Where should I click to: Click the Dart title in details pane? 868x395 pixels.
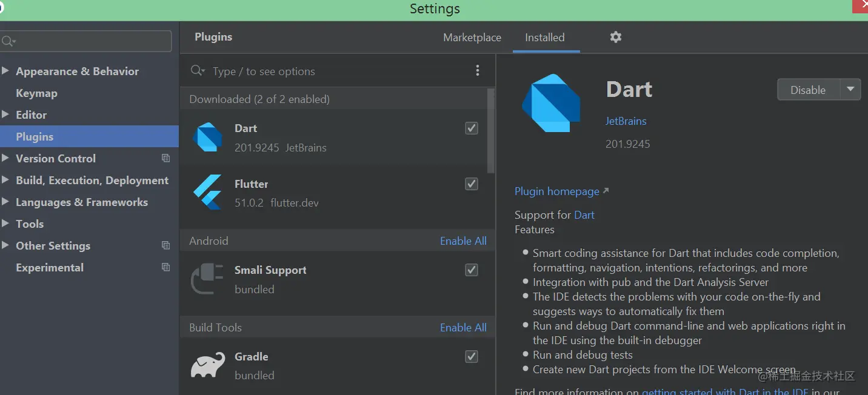click(x=629, y=90)
